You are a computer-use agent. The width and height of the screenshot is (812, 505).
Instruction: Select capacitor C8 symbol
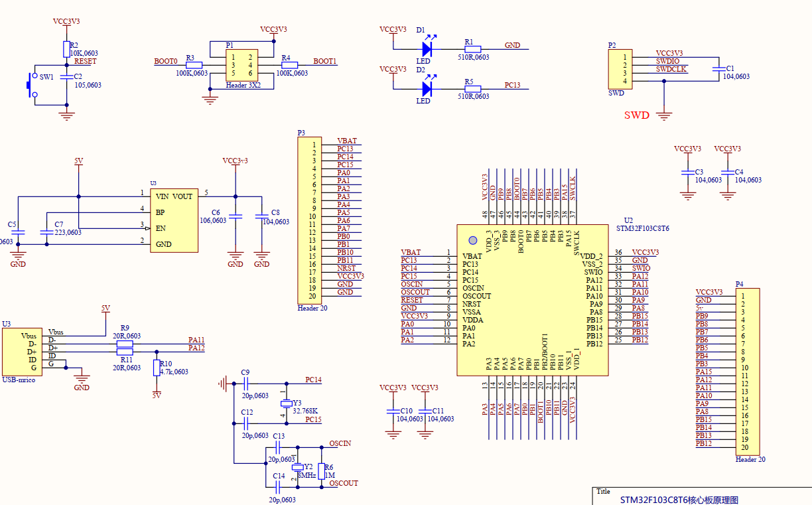(x=262, y=216)
